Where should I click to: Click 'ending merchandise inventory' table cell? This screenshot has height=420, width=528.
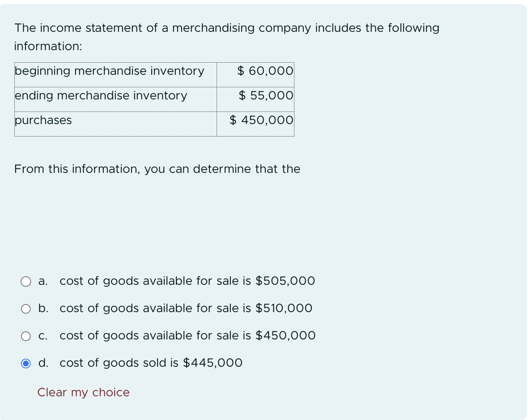tap(115, 99)
